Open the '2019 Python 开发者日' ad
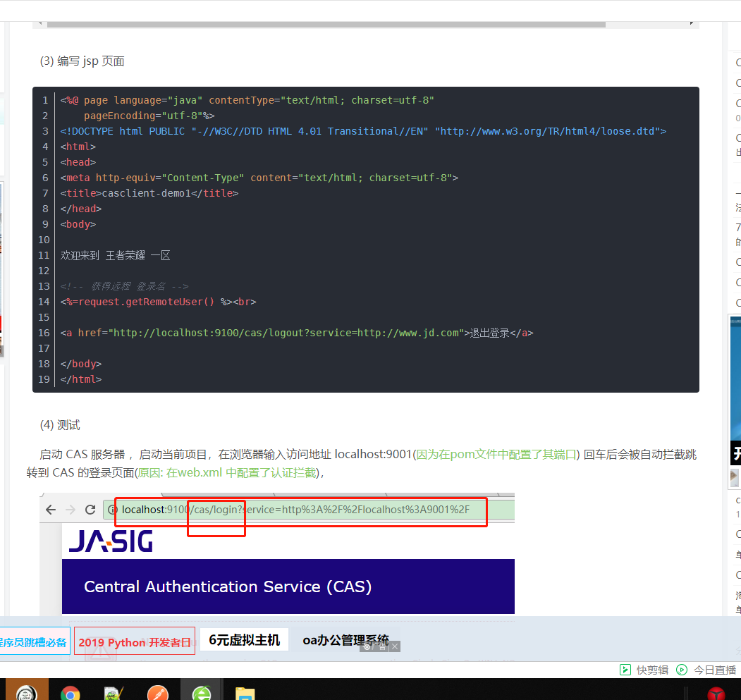 135,642
